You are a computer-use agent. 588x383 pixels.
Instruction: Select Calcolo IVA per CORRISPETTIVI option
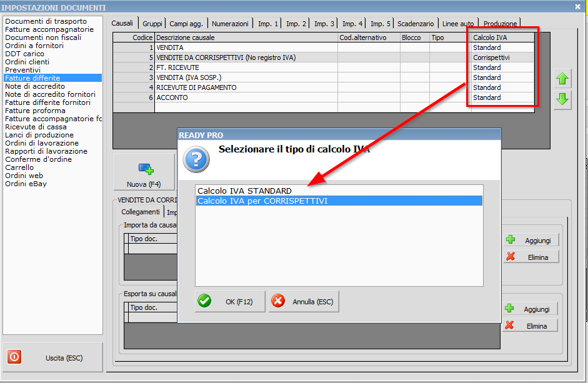point(262,201)
